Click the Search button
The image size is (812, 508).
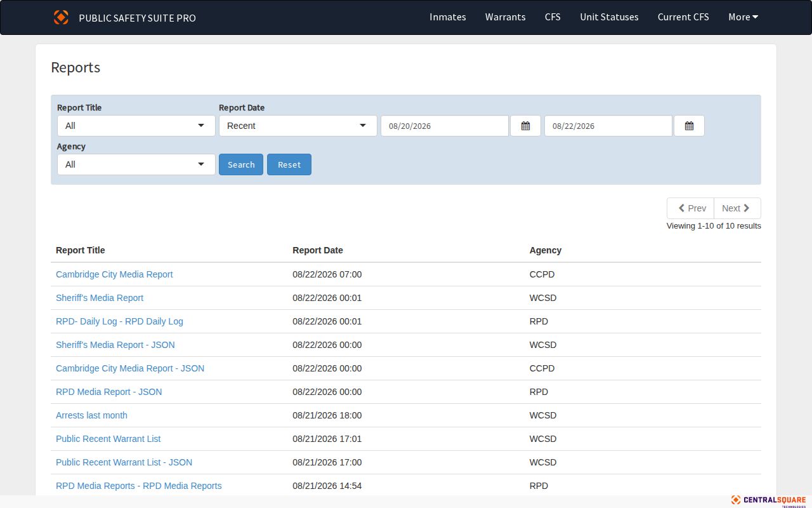(x=241, y=164)
